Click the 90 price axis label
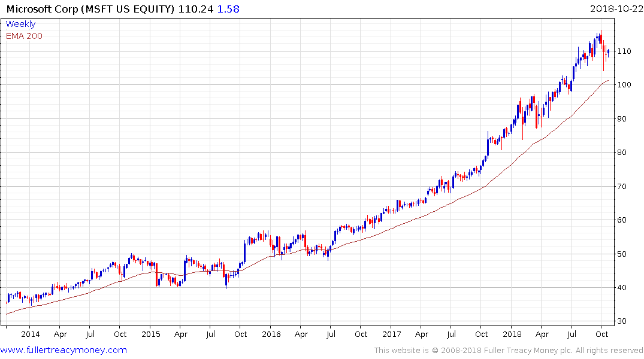 (x=622, y=119)
